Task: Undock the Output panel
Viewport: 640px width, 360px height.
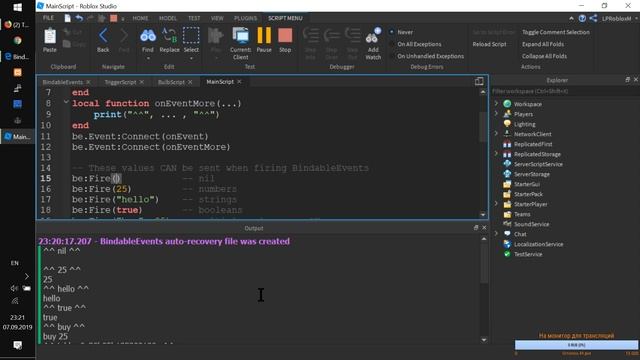Action: [x=476, y=228]
